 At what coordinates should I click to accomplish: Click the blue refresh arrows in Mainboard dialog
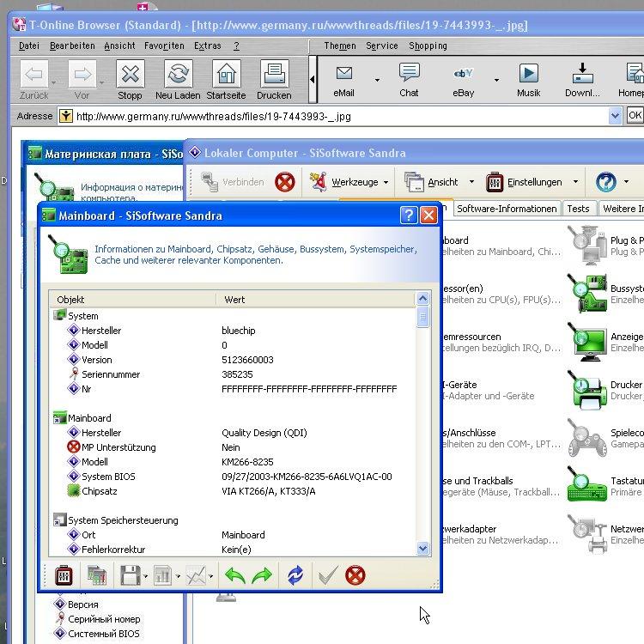click(x=295, y=576)
